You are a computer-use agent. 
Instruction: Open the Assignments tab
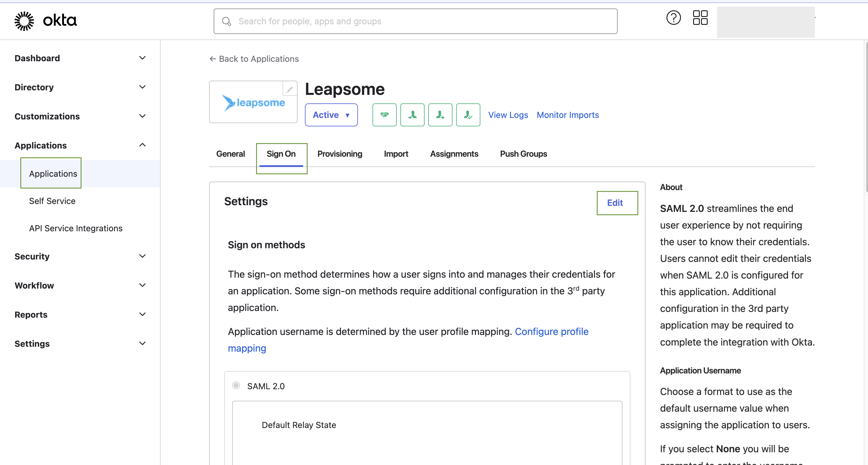pyautogui.click(x=454, y=154)
